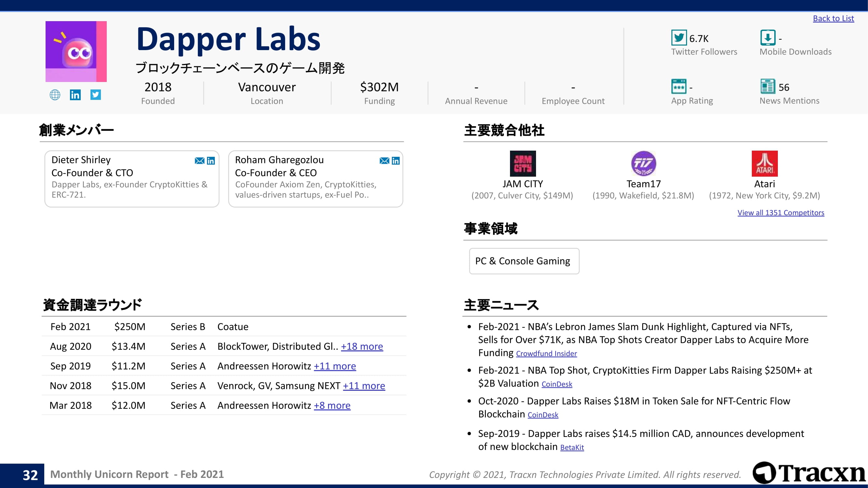The image size is (868, 488).
Task: Click the JAM CITY competitor logo
Action: 523,163
